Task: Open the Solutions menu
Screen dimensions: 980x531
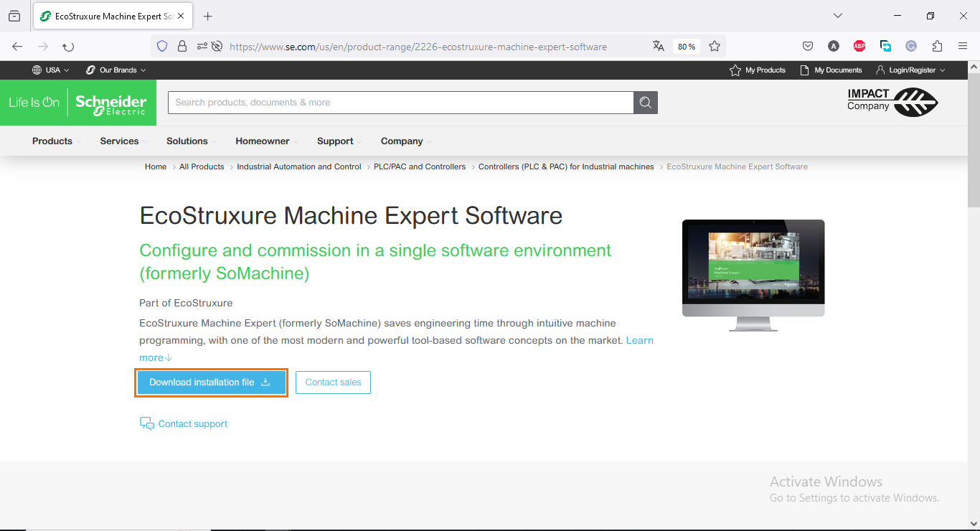Action: point(191,141)
